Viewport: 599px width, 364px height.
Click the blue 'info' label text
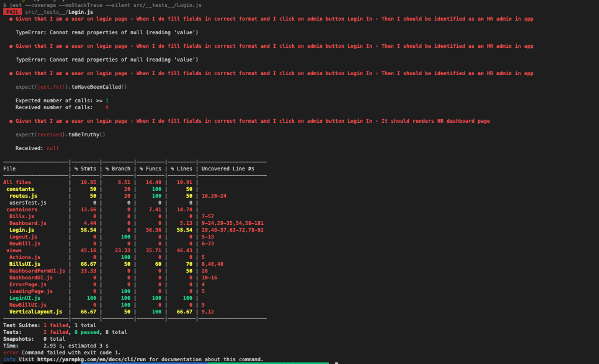(9, 359)
